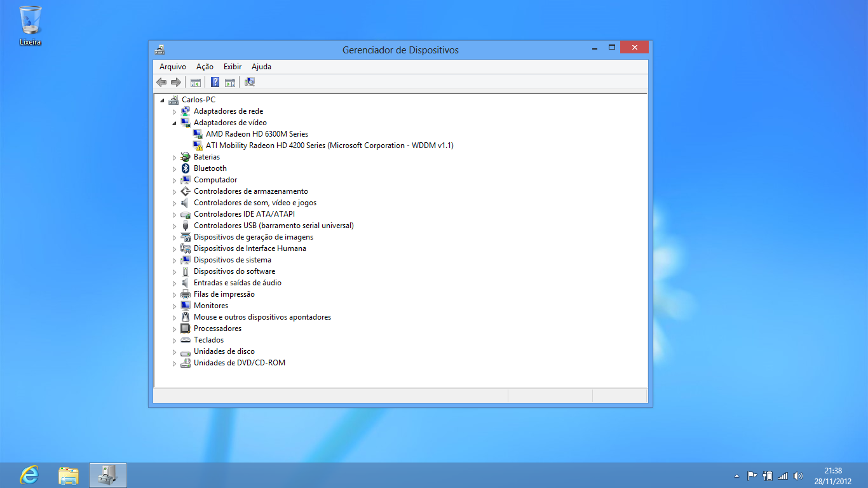Open the Ação menu
868x488 pixels.
[205, 67]
